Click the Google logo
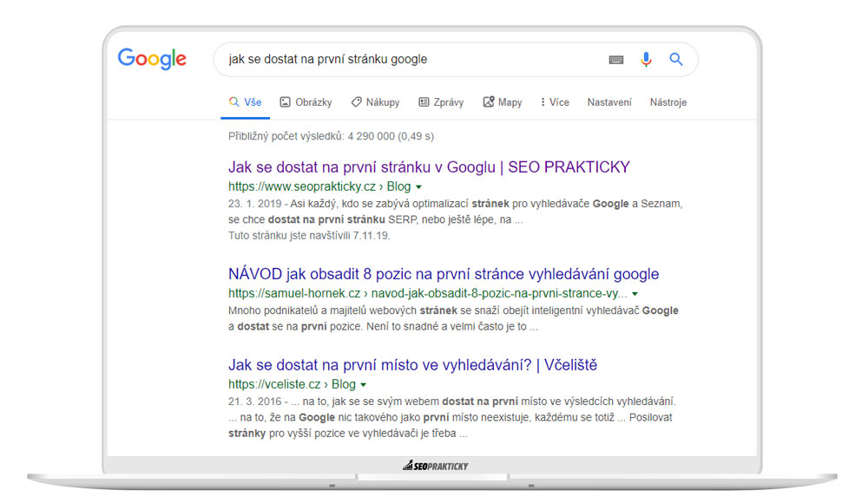868x503 pixels. click(152, 59)
